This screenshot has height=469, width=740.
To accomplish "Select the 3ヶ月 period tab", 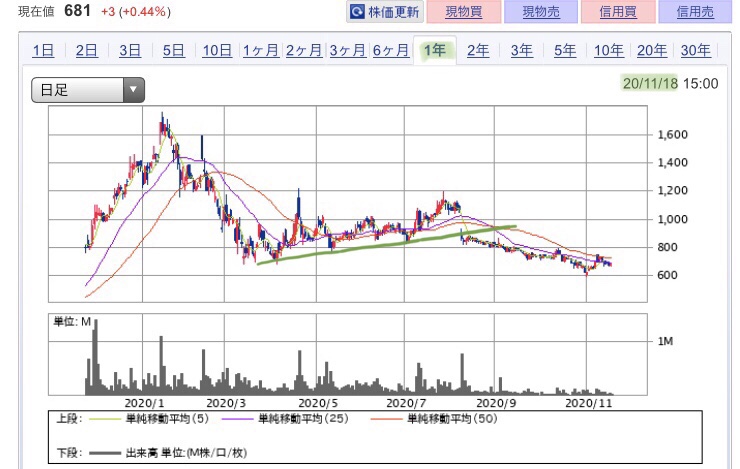I will [347, 50].
